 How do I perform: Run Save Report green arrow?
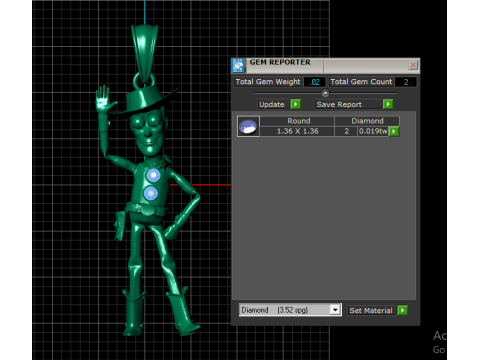(x=388, y=104)
